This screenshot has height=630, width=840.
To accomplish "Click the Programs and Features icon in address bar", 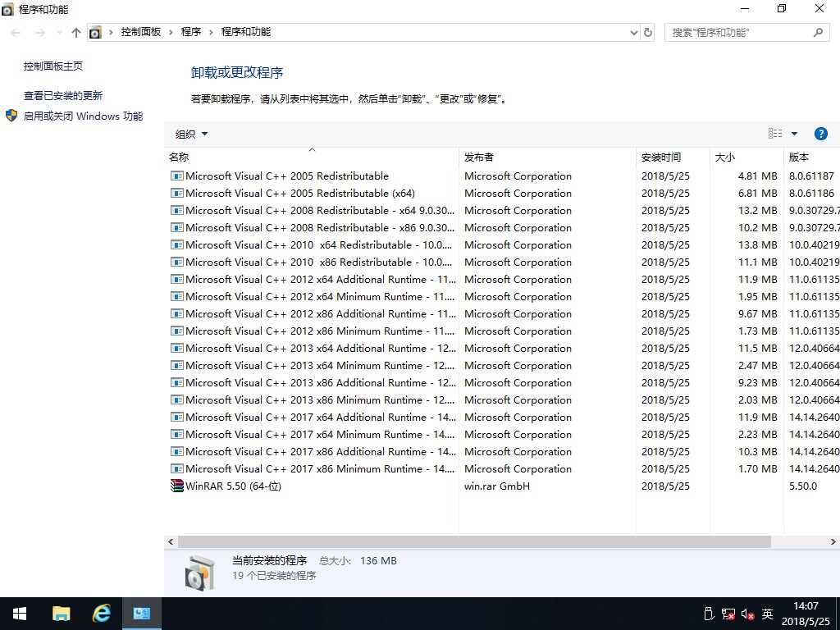I will pos(95,32).
